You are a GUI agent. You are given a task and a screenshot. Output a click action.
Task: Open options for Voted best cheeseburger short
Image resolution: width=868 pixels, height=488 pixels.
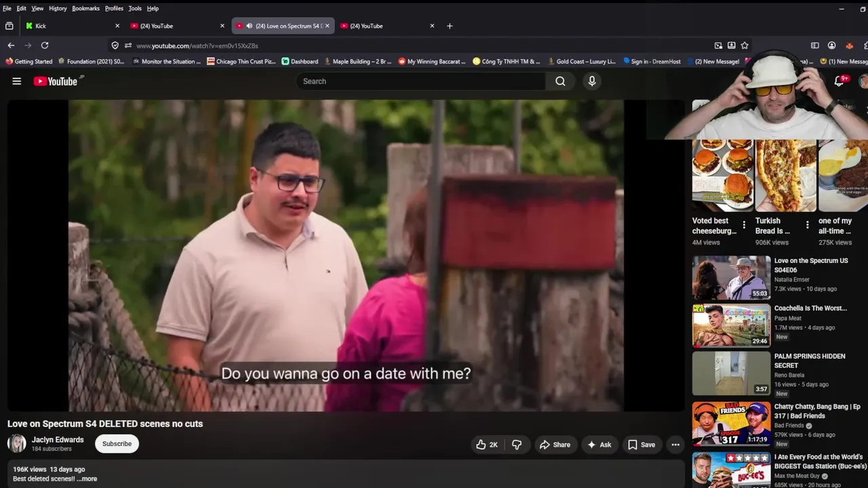click(x=744, y=225)
